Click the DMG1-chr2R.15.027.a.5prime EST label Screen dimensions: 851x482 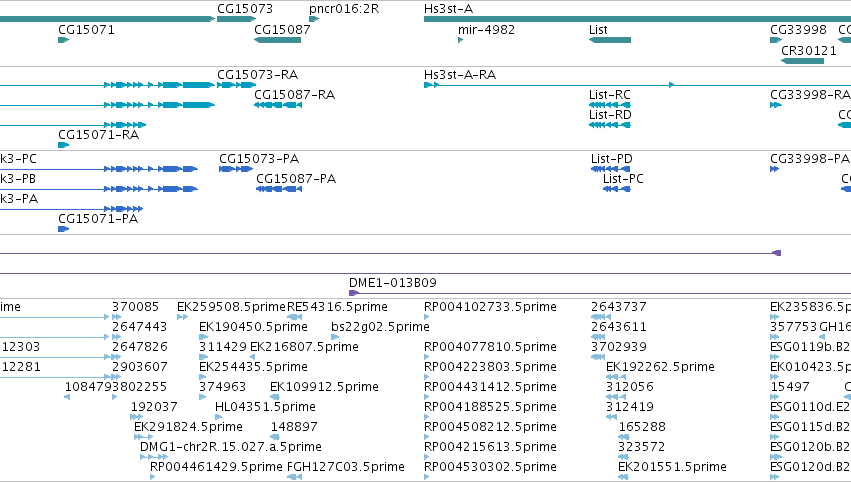231,447
